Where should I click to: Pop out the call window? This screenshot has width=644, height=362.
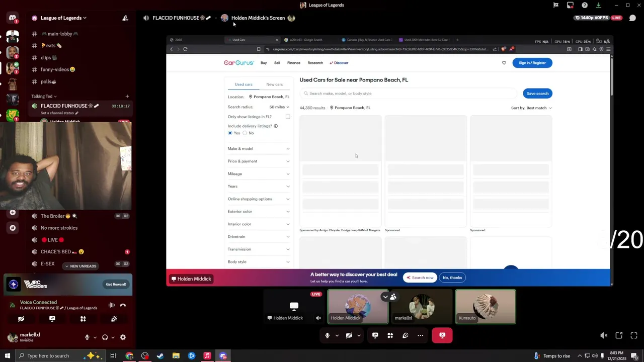point(619,335)
